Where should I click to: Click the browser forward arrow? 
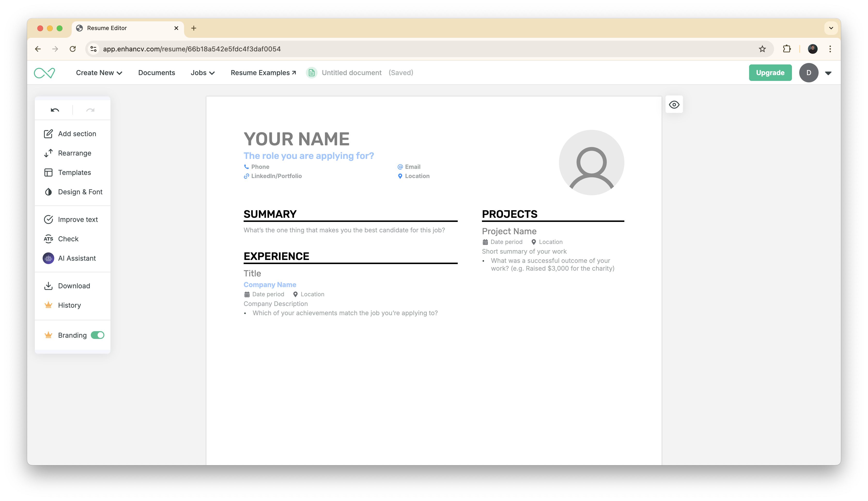coord(55,49)
